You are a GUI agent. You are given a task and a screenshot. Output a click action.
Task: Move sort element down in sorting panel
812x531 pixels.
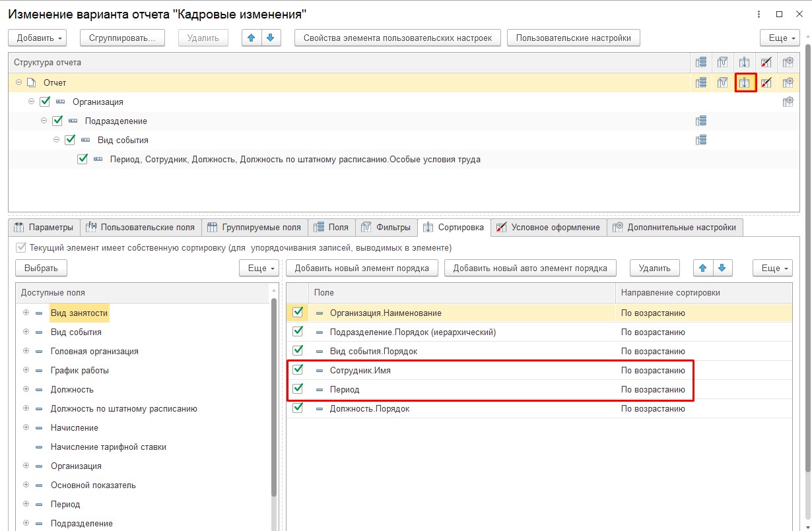coord(722,268)
